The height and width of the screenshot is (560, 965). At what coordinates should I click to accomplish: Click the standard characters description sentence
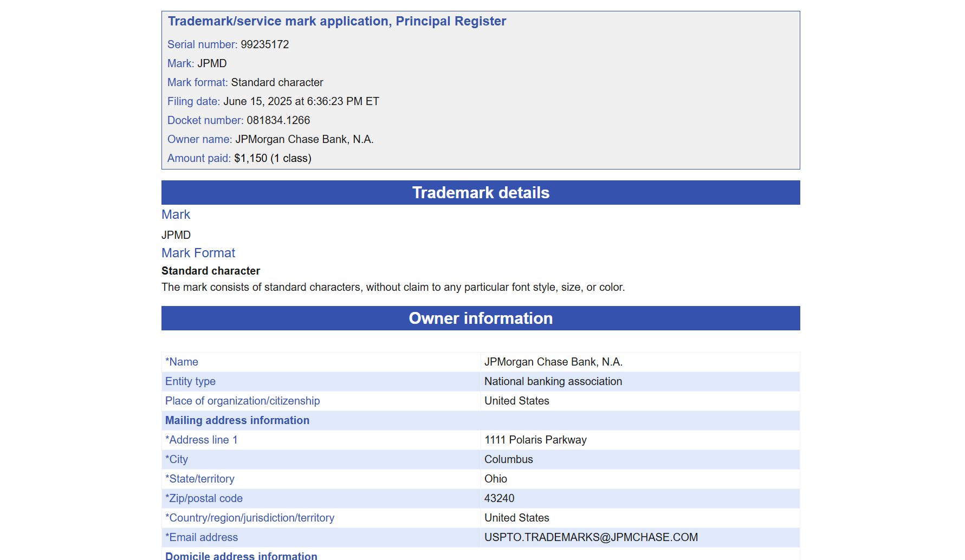(393, 287)
